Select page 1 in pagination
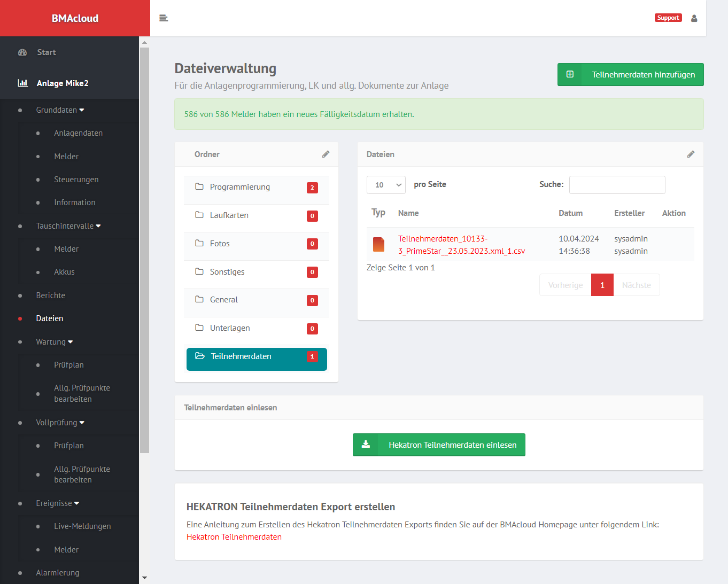 pos(602,285)
